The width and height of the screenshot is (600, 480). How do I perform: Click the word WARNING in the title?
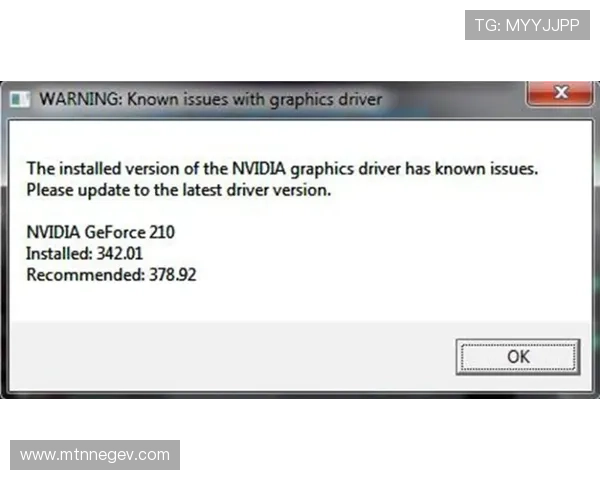(x=81, y=99)
